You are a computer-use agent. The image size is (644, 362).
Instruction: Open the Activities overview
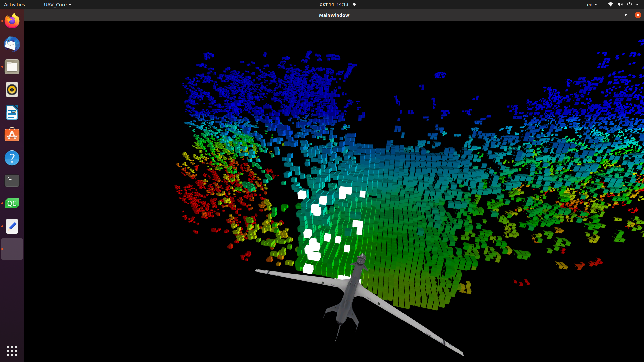tap(14, 4)
